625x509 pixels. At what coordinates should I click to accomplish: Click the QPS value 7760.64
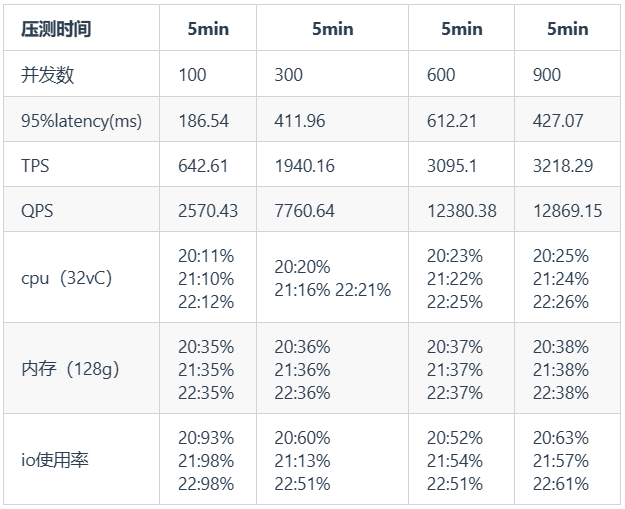click(x=304, y=212)
